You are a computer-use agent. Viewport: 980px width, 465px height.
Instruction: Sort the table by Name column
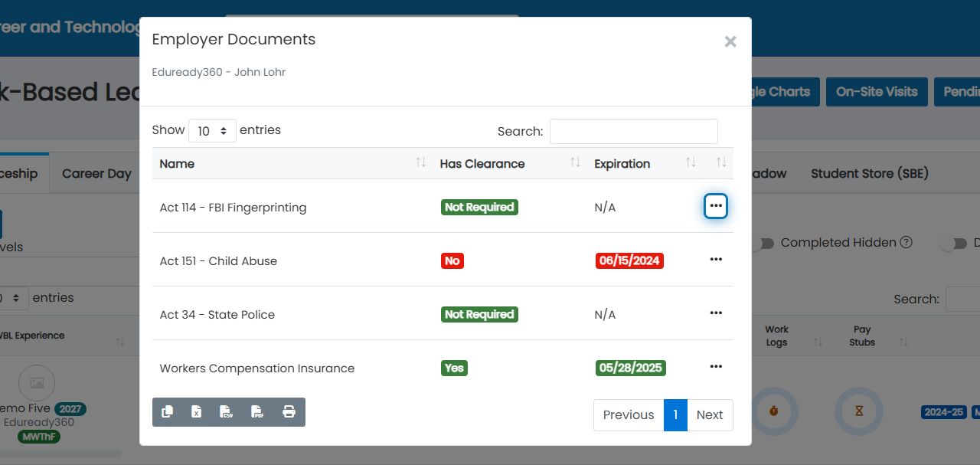(292, 163)
